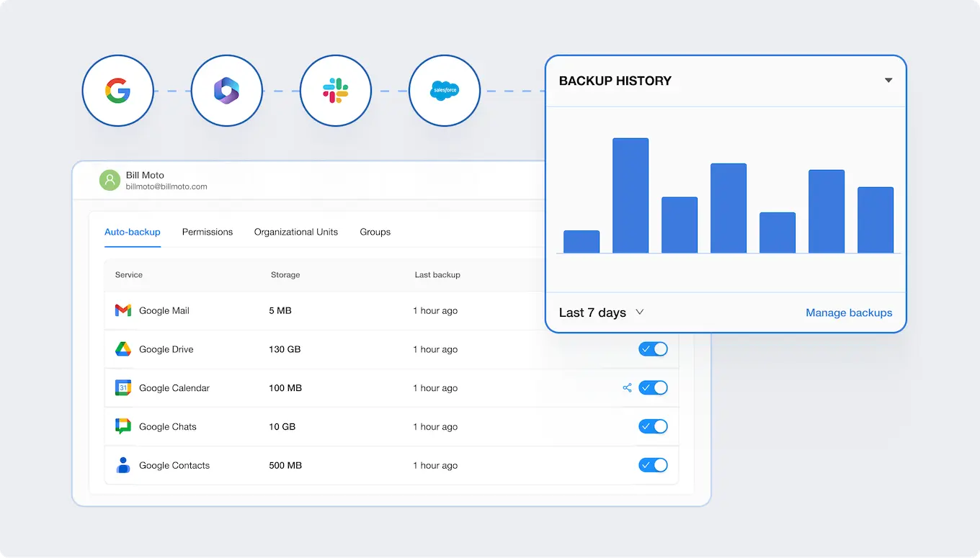Disable the Google Contacts backup switch

pos(653,465)
